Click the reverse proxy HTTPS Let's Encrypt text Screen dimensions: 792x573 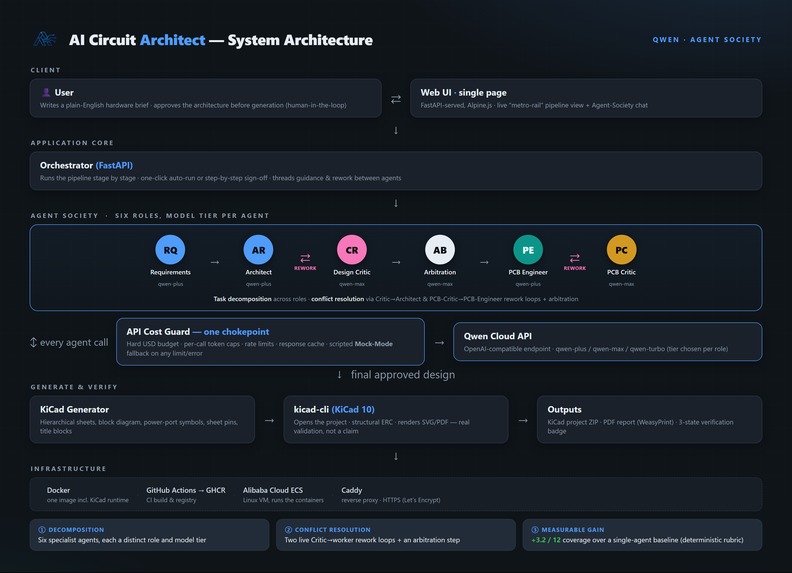(x=390, y=500)
